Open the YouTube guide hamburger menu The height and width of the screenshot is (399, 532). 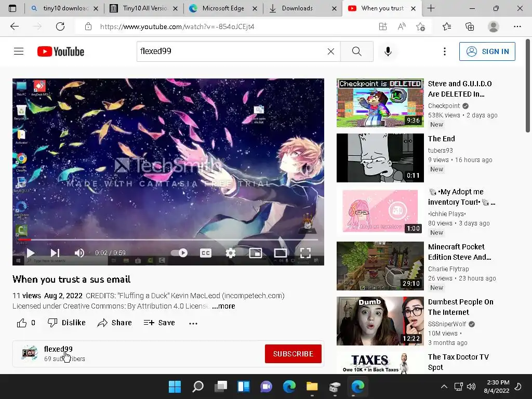pyautogui.click(x=19, y=51)
